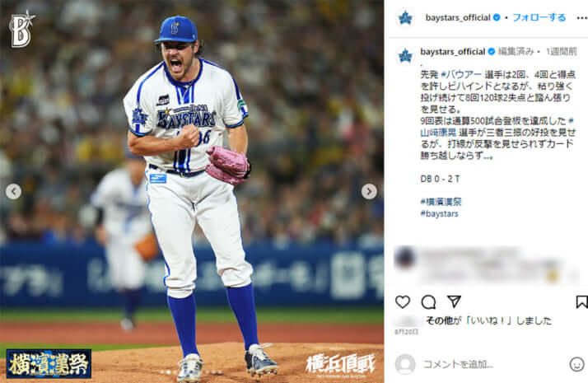
Task: Click the verified badge beside the header username
Action: click(497, 17)
